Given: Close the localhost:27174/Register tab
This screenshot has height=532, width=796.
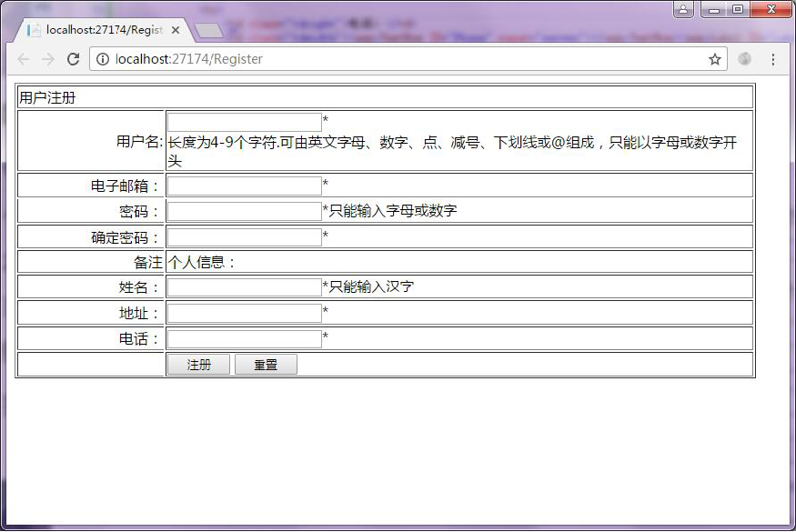Looking at the screenshot, I should (x=176, y=30).
